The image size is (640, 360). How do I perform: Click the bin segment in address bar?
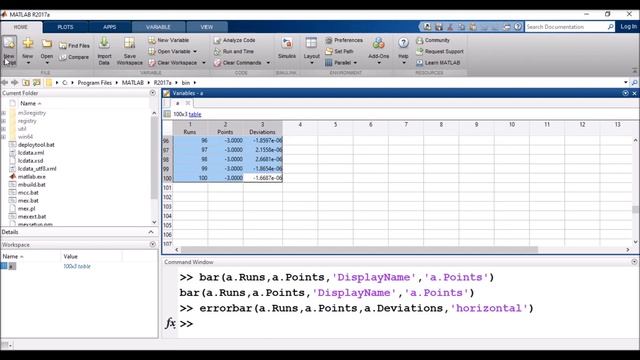click(x=186, y=82)
